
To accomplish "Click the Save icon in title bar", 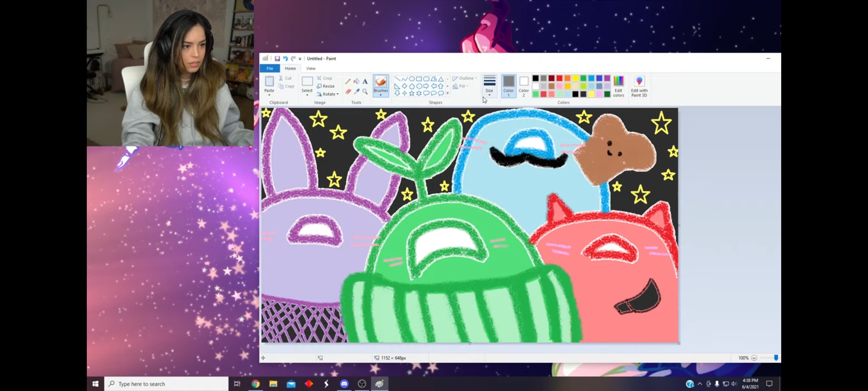I will click(277, 59).
